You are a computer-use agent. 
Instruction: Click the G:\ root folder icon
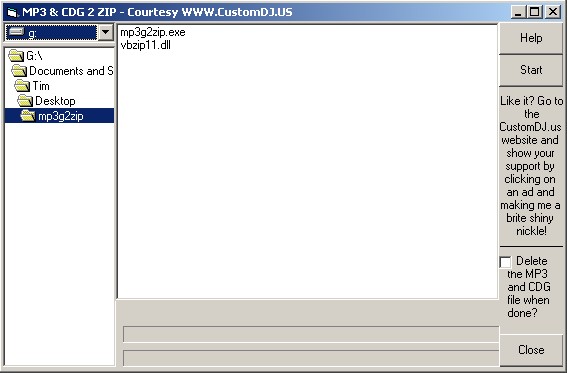point(16,56)
